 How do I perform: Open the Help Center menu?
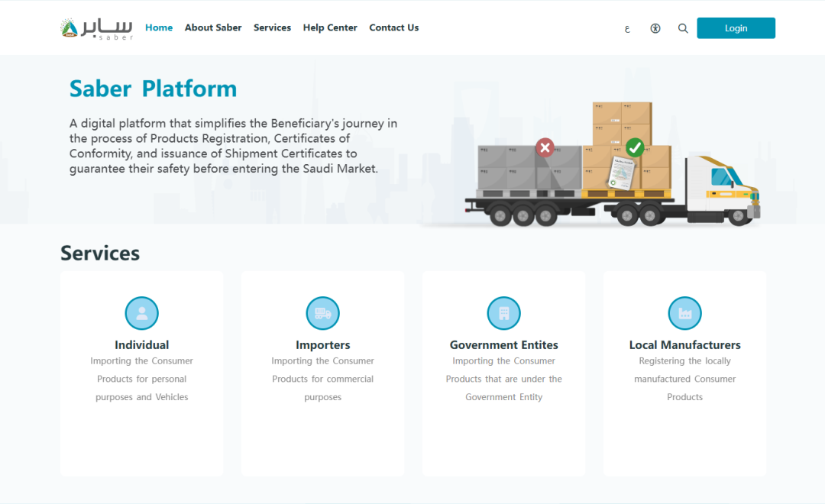click(x=330, y=28)
